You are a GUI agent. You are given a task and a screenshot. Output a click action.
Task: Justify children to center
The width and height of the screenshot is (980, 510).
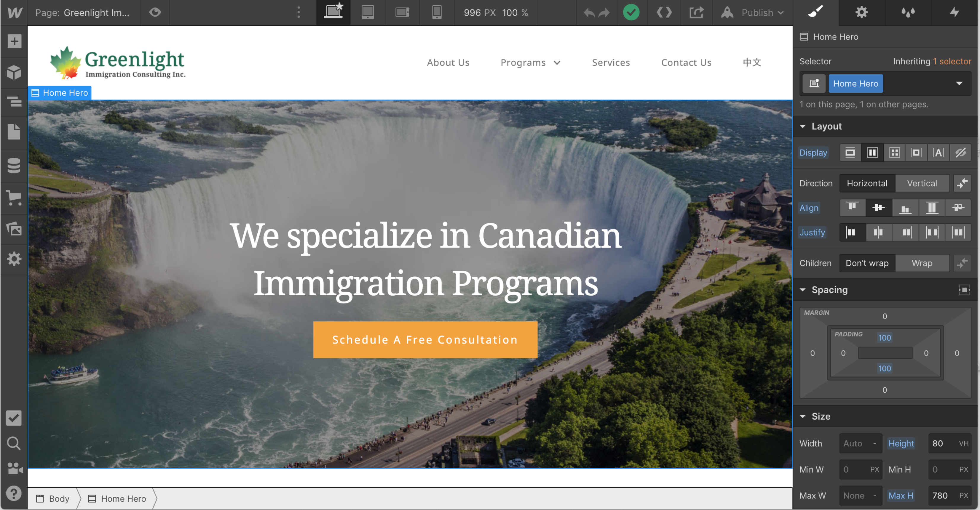point(878,232)
